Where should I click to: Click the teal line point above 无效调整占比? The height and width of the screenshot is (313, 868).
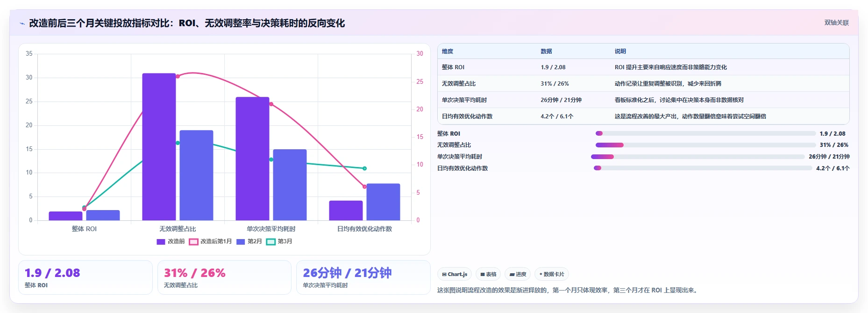click(178, 143)
